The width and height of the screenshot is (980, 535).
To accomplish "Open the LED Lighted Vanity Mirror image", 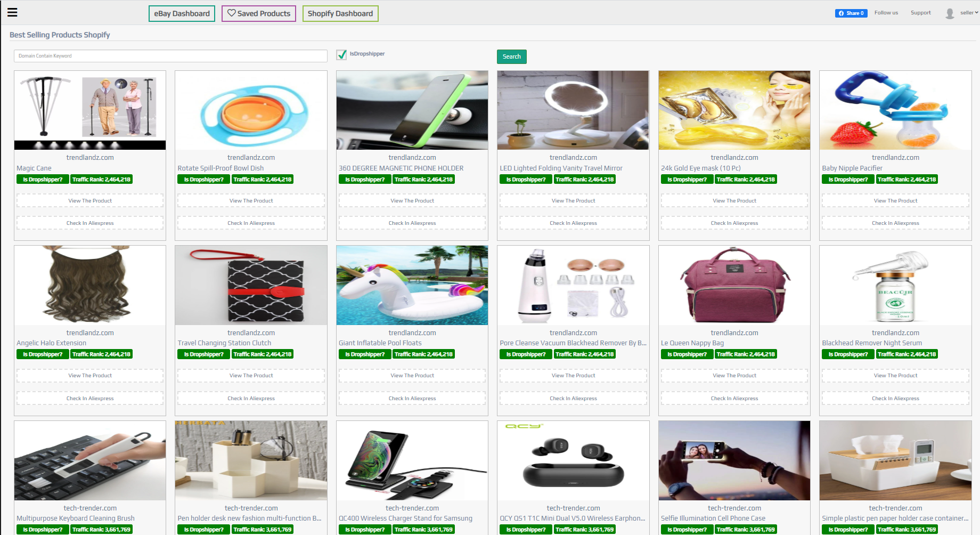I will click(573, 110).
